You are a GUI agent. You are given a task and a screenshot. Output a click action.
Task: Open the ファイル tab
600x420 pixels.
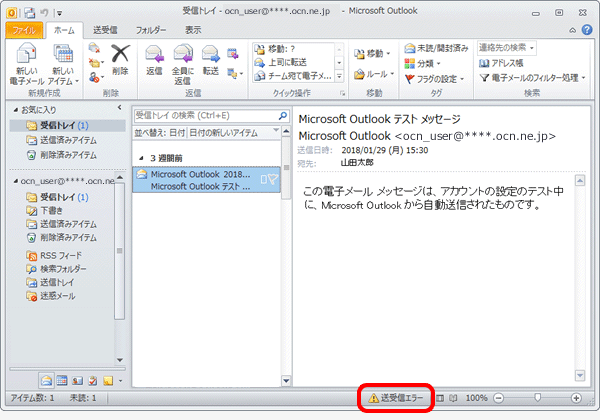pyautogui.click(x=24, y=30)
